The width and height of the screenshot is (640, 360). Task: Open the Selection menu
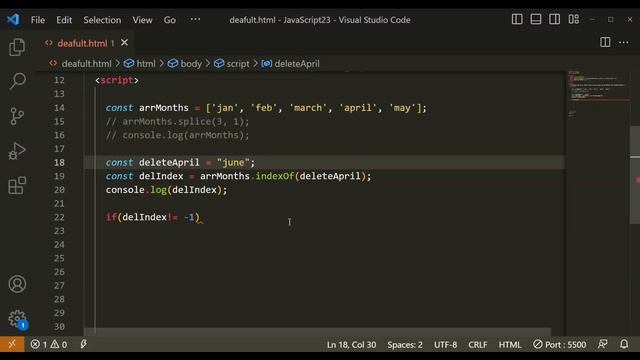point(102,20)
